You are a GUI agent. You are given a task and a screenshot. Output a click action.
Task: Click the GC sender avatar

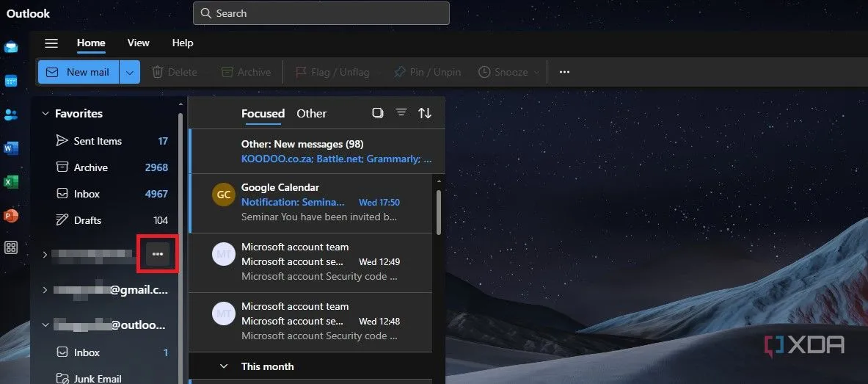click(x=224, y=195)
